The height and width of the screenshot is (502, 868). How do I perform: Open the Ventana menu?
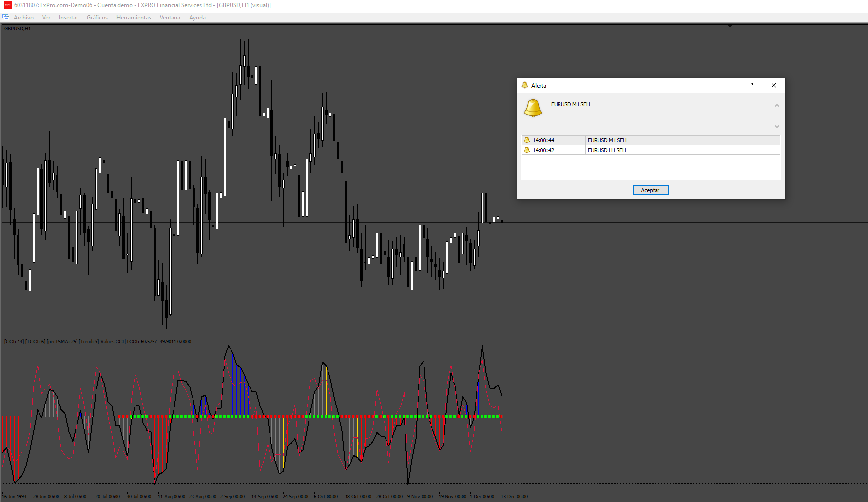(x=170, y=18)
